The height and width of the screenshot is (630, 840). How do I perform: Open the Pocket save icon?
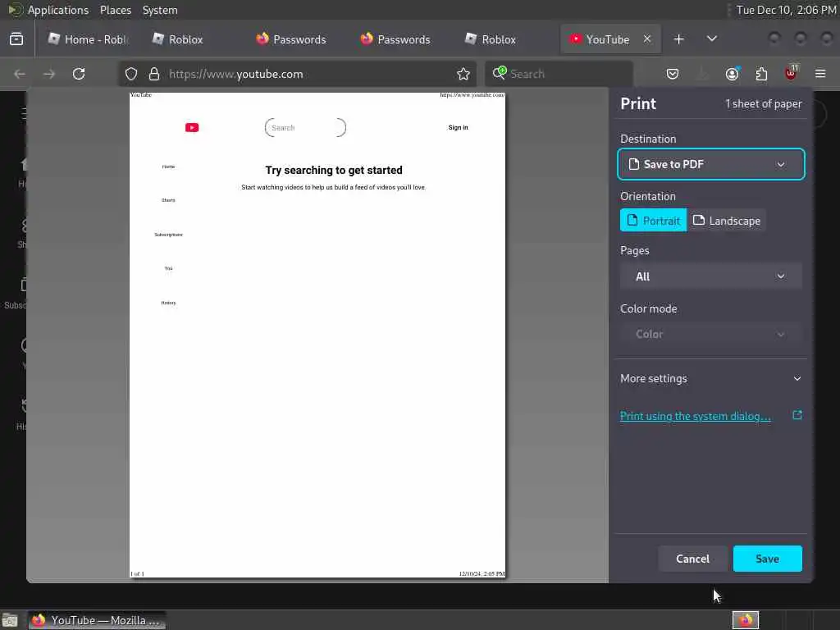pyautogui.click(x=673, y=74)
